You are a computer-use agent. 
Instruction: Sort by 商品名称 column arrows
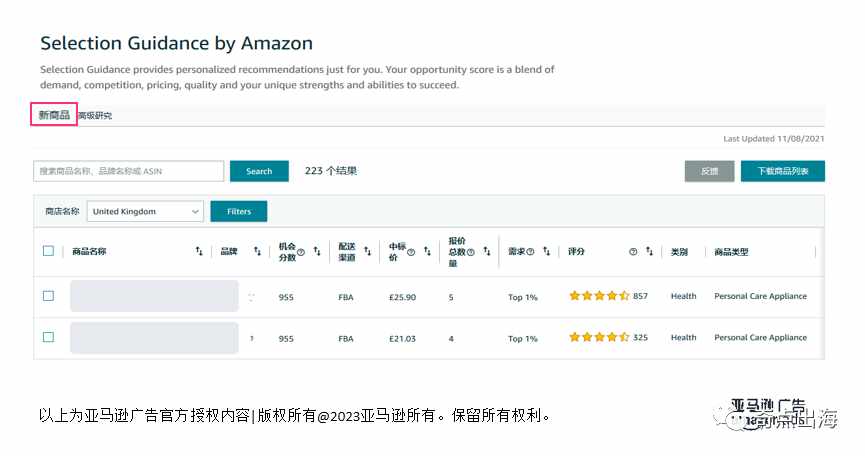199,251
